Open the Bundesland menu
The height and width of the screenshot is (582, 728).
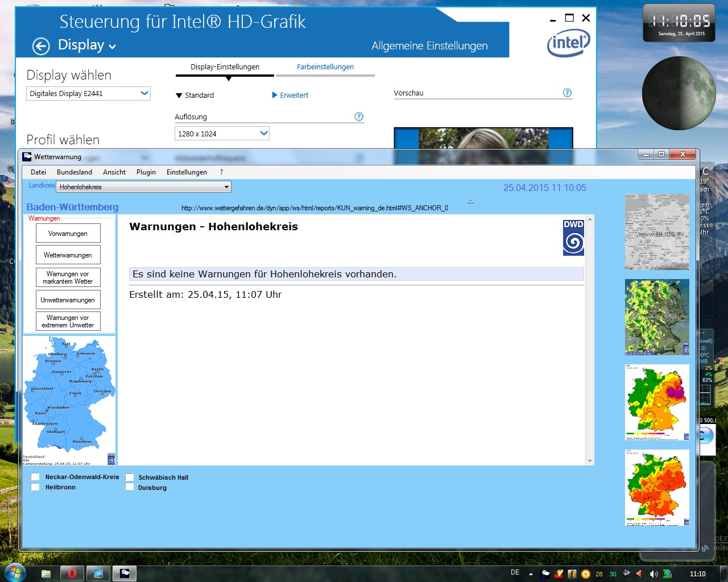[74, 172]
